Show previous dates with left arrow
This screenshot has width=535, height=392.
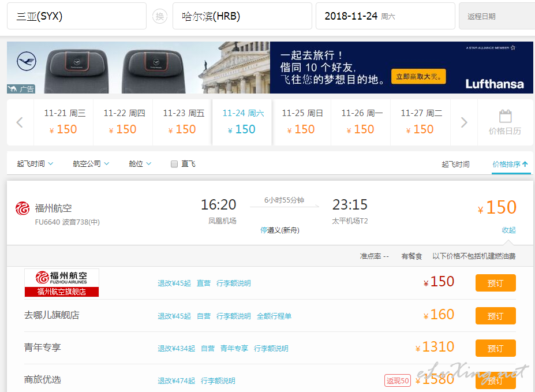[x=20, y=122]
